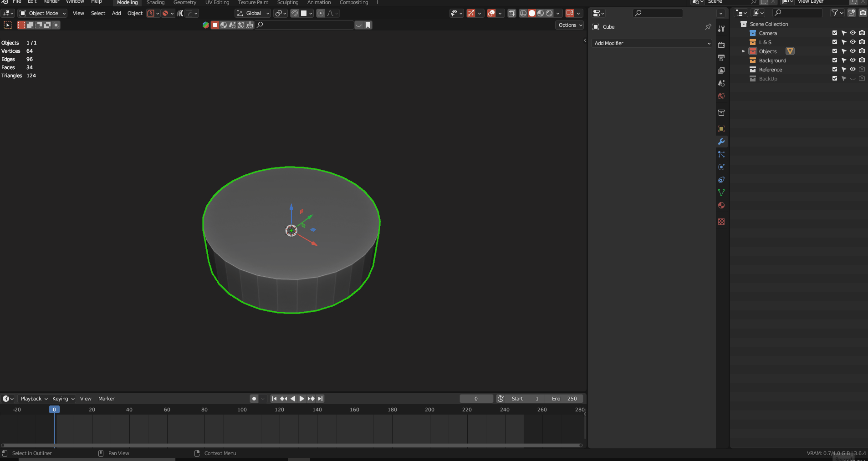Viewport: 868px width, 461px height.
Task: Open the viewport Options dropdown
Action: (570, 25)
